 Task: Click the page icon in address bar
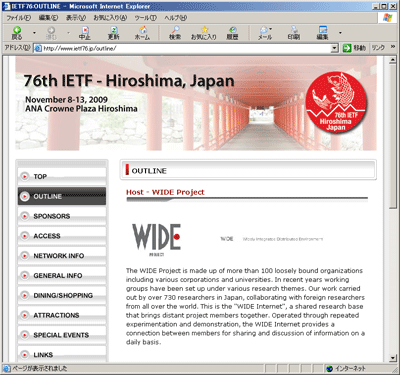coord(38,48)
